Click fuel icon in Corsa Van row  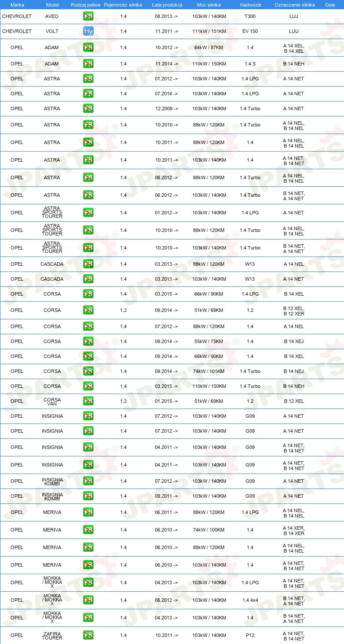coord(88,401)
